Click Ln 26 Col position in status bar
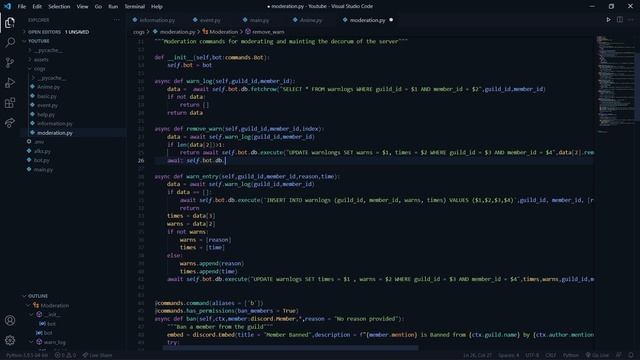The height and width of the screenshot is (360, 640). click(477, 355)
